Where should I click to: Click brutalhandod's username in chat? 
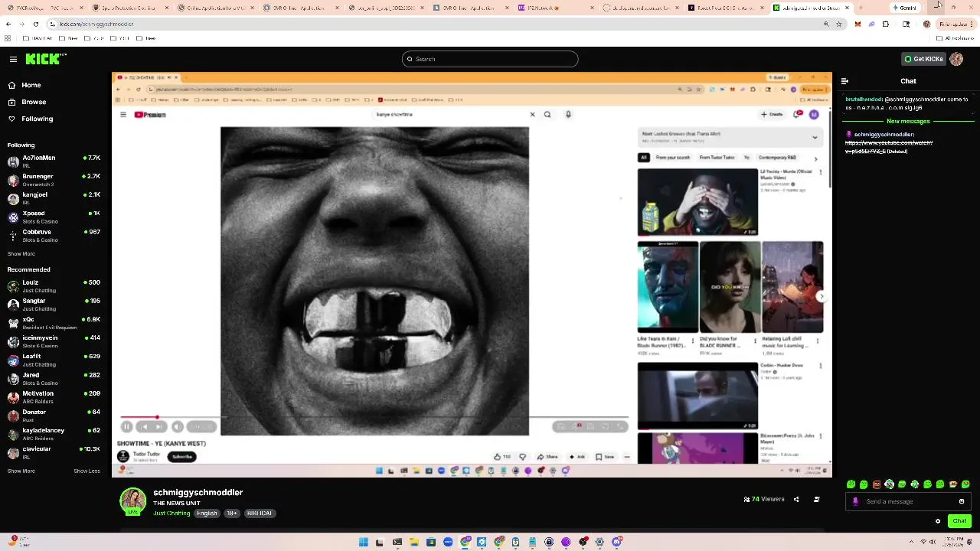point(864,99)
